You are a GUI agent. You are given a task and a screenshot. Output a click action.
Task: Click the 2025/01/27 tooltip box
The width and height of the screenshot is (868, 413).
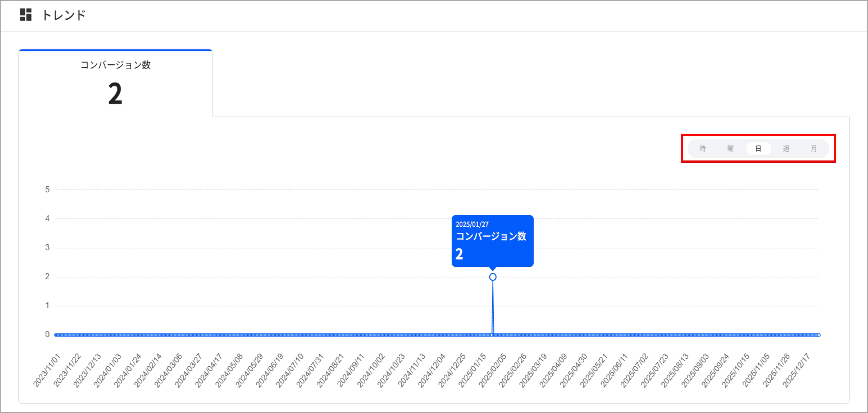(x=492, y=241)
